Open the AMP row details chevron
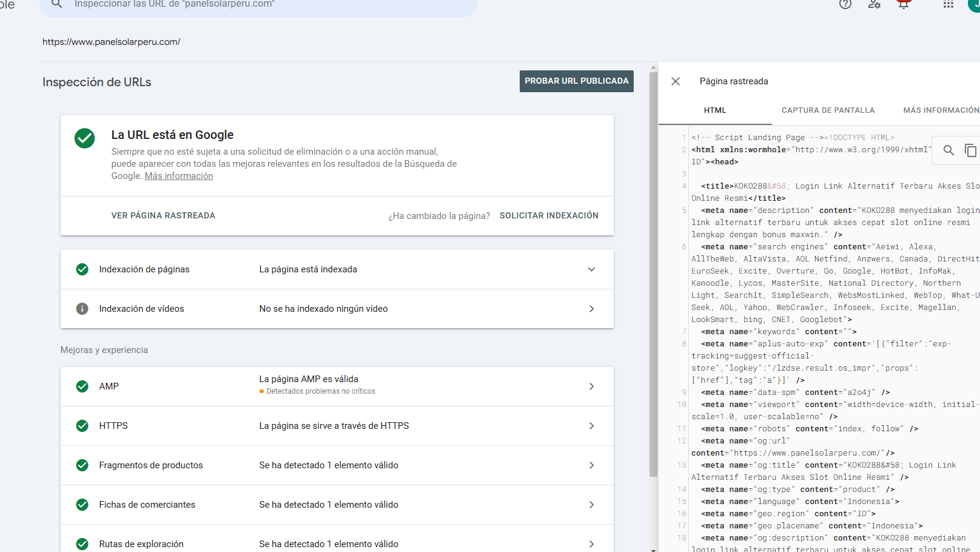The image size is (980, 552). point(591,386)
